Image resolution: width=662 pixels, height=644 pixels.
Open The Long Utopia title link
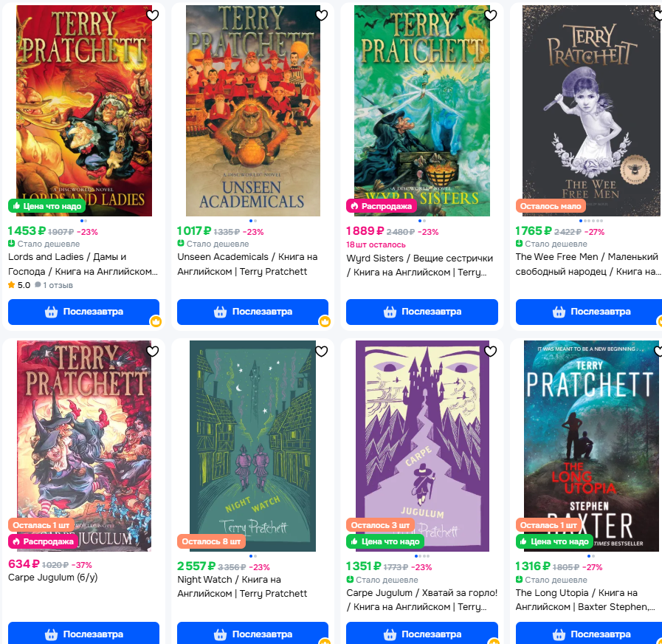pyautogui.click(x=585, y=600)
